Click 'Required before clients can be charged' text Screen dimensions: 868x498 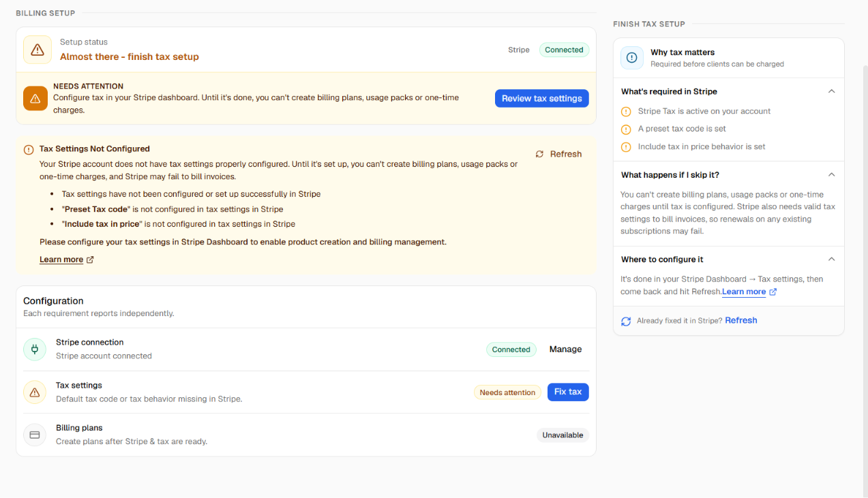coord(717,64)
